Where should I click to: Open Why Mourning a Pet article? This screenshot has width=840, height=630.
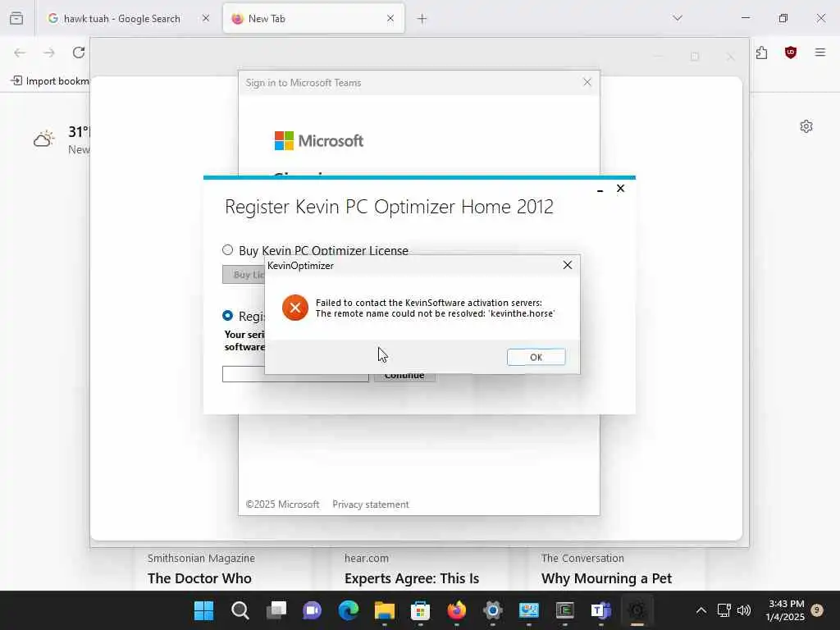tap(606, 578)
